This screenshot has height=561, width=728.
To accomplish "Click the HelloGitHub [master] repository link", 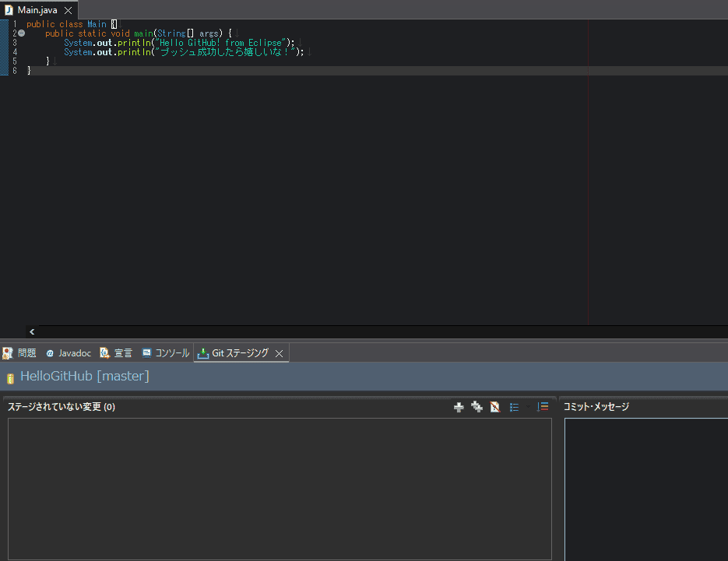I will [84, 377].
